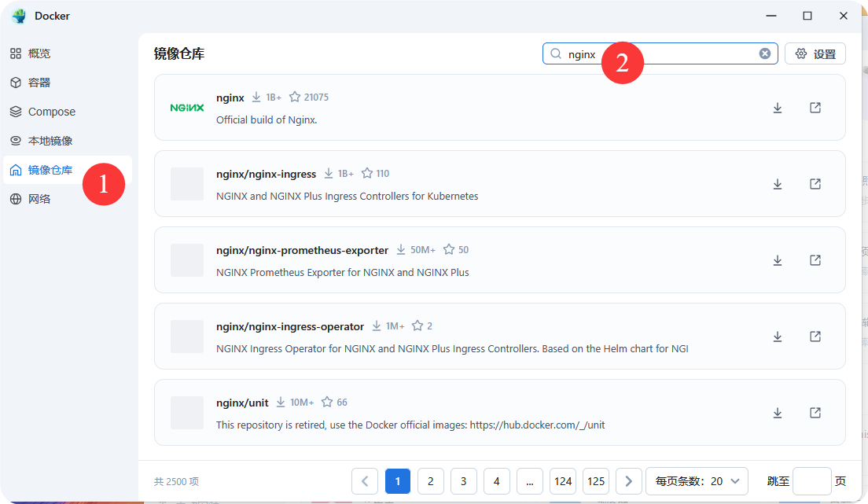Open nginx-ingress-operator external link icon

(815, 337)
